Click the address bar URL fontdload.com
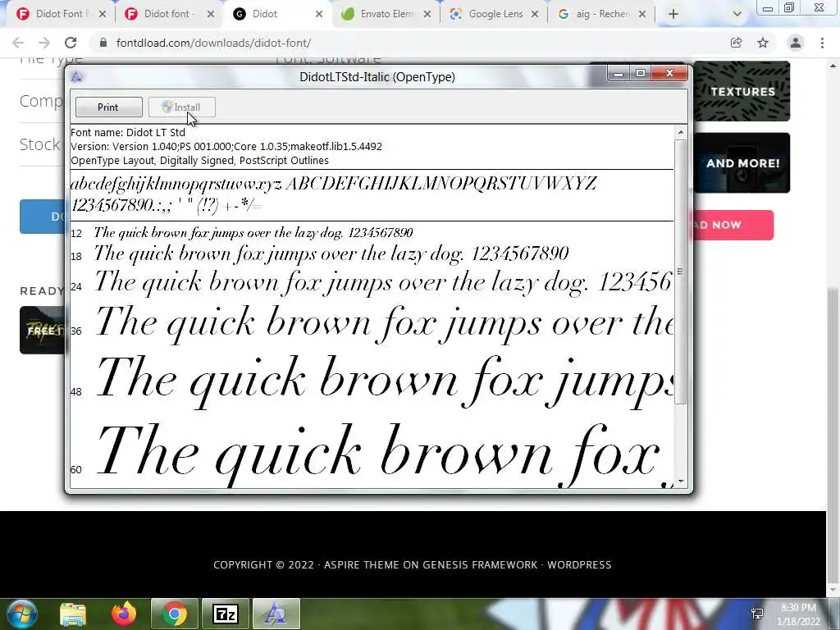Screen dimensions: 840x630 213,43
